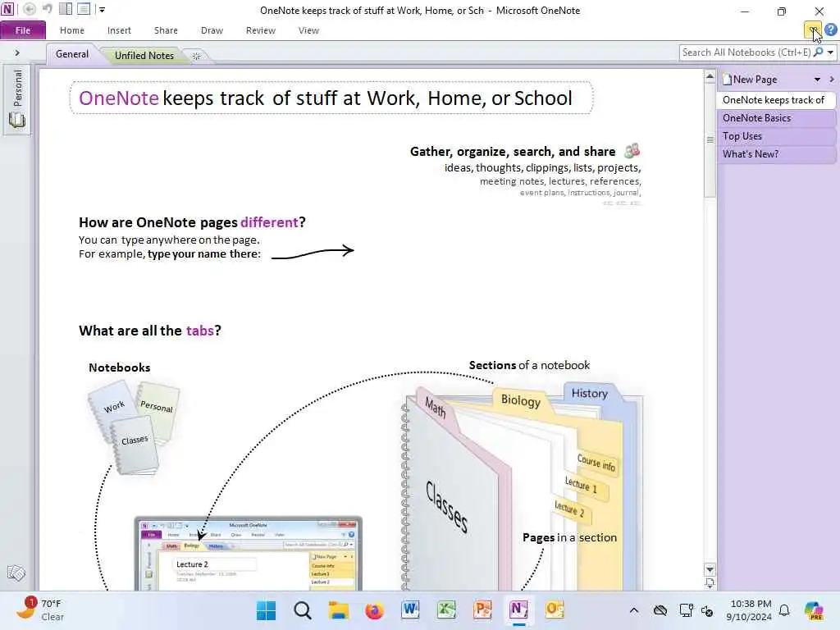
Task: Select the Personal notebook in sidebar
Action: point(16,99)
